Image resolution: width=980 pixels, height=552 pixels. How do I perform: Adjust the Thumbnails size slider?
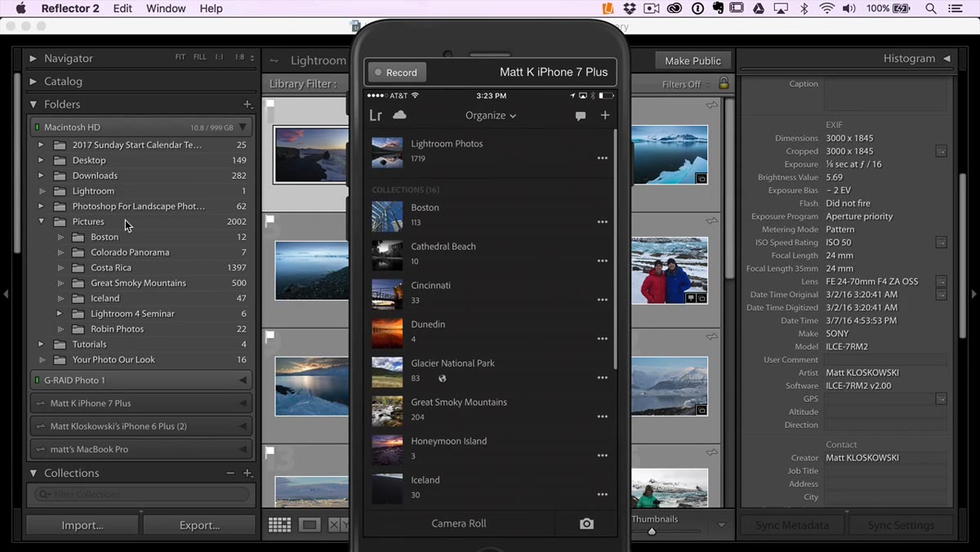[652, 532]
